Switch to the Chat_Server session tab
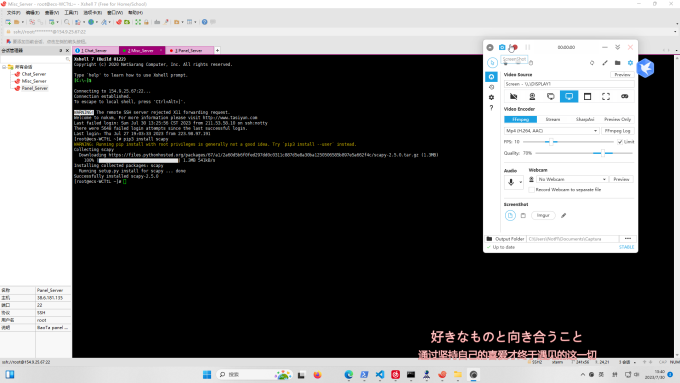This screenshot has height=383, width=680. (95, 51)
